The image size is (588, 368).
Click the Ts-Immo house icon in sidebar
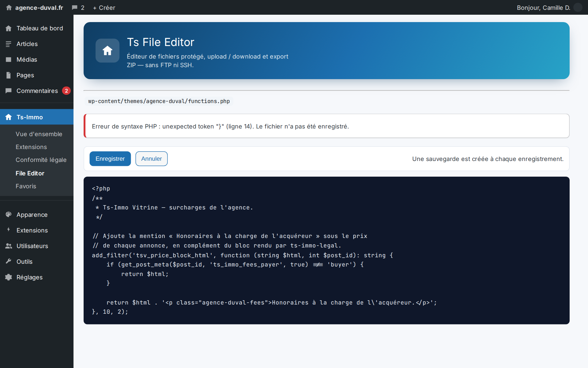click(x=9, y=117)
